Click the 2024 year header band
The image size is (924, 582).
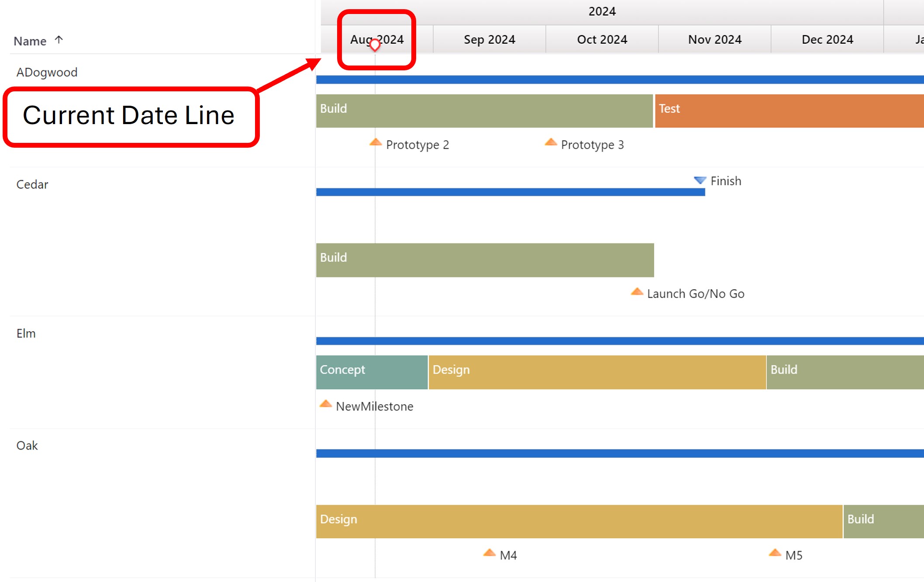[x=603, y=11]
